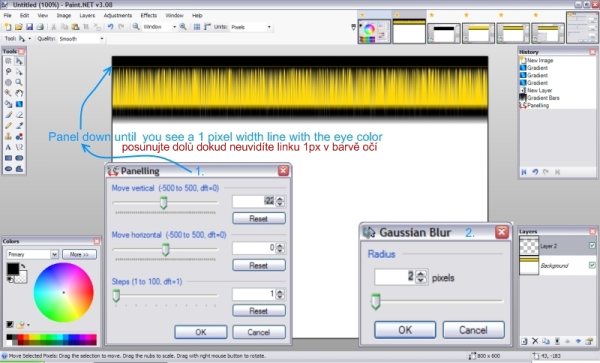Click OK in the Gaussian Blur dialog
The width and height of the screenshot is (600, 363).
tap(405, 330)
